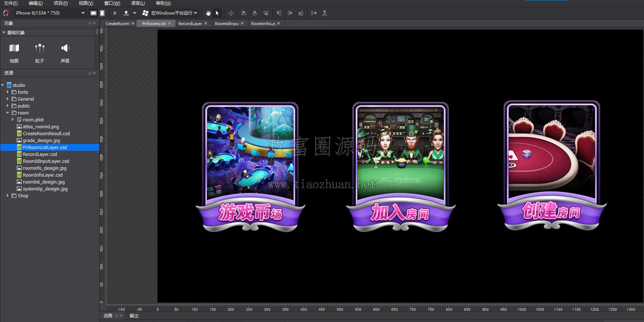Select the 声音 sound object
Image resolution: width=644 pixels, height=322 pixels.
(x=65, y=53)
